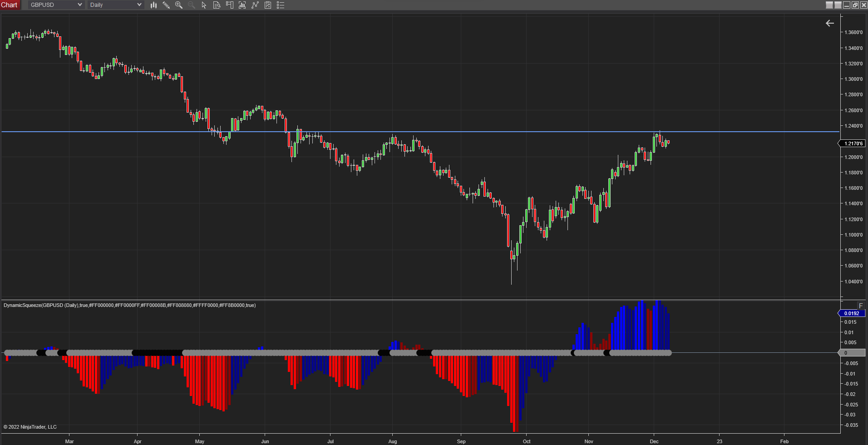
Task: Select the cursor pointer tool
Action: pyautogui.click(x=204, y=5)
